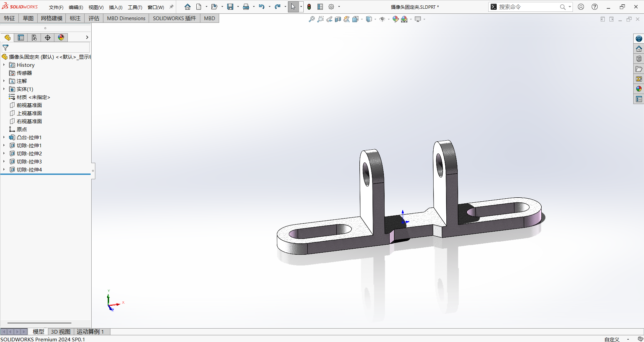Select the 前视基准面 plane
The image size is (644, 342).
point(26,105)
